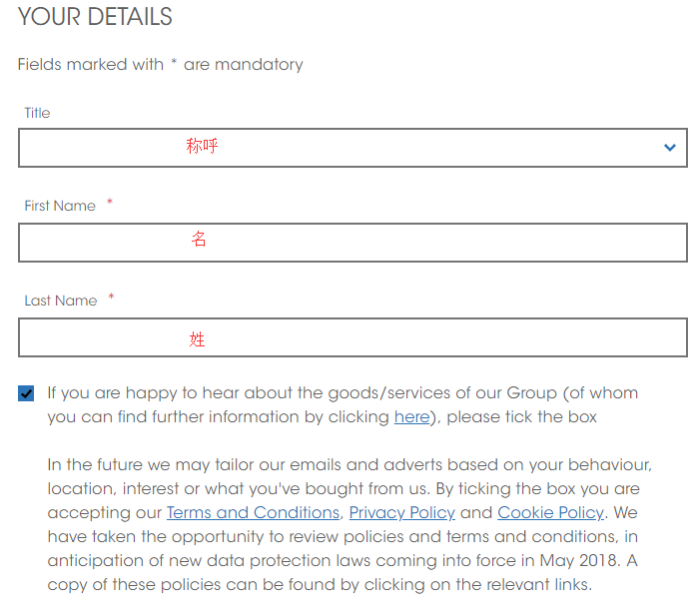Click the red 称呼 annotation in Title box
The height and width of the screenshot is (616, 696).
coord(202,146)
